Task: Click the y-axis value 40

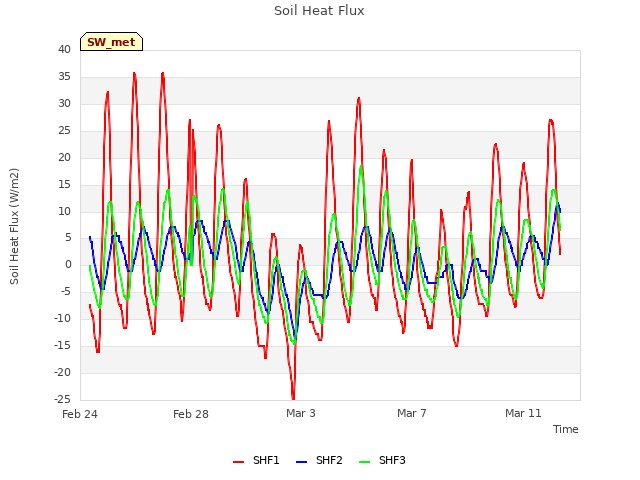Action: click(x=64, y=49)
